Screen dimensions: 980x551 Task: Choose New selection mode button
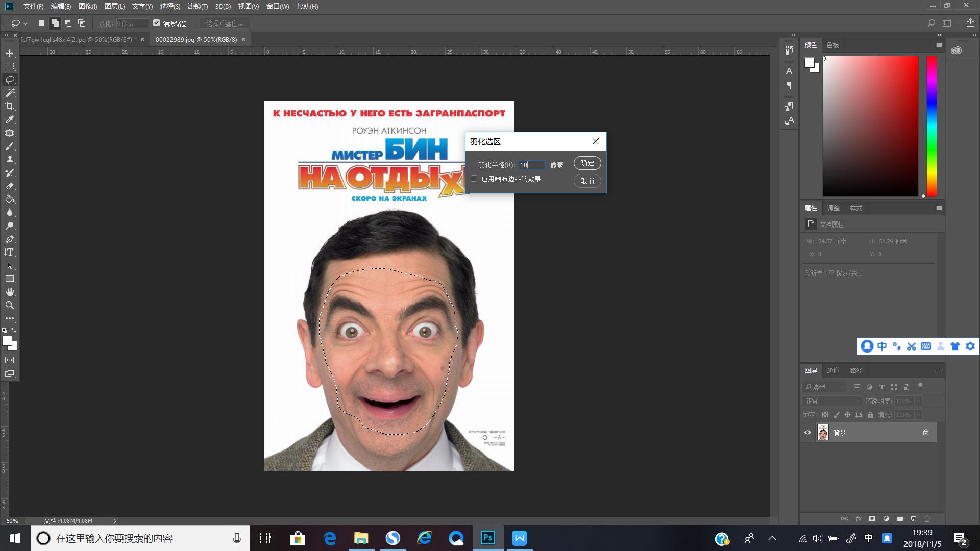pyautogui.click(x=42, y=23)
